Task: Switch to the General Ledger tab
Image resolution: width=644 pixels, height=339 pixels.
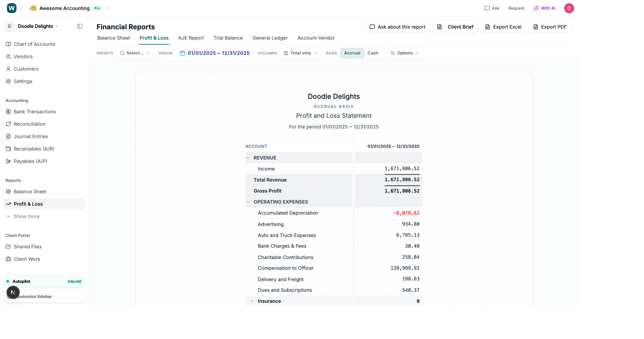Action: 270,38
